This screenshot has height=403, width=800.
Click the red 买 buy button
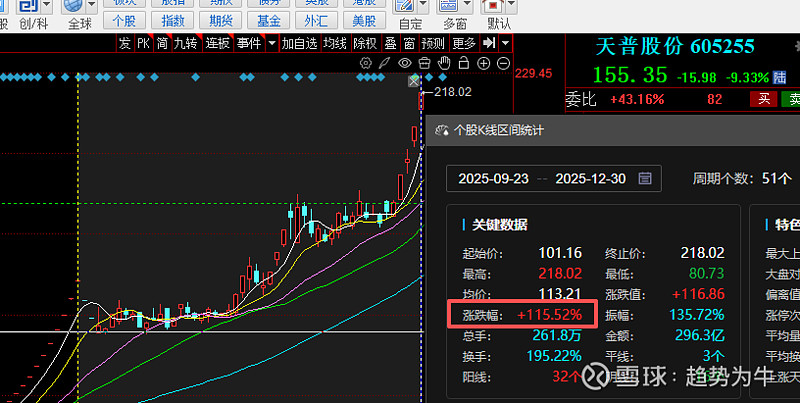(x=764, y=99)
